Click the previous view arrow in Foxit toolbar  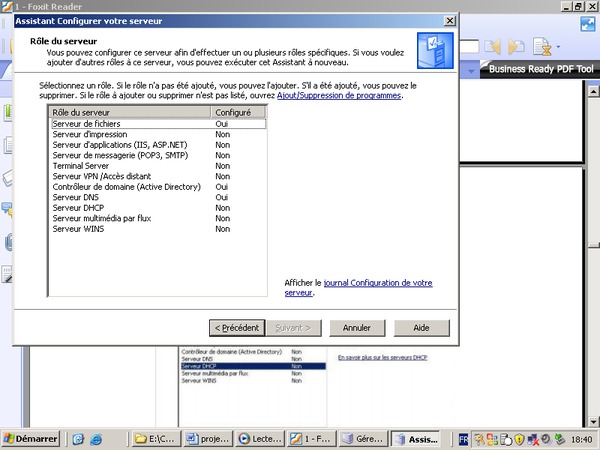(493, 46)
